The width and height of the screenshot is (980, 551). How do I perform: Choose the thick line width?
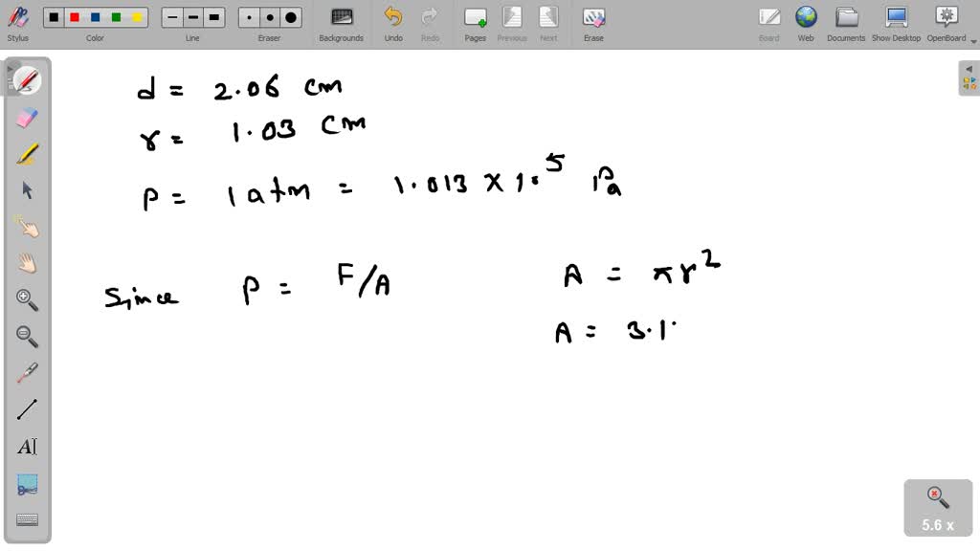click(213, 17)
